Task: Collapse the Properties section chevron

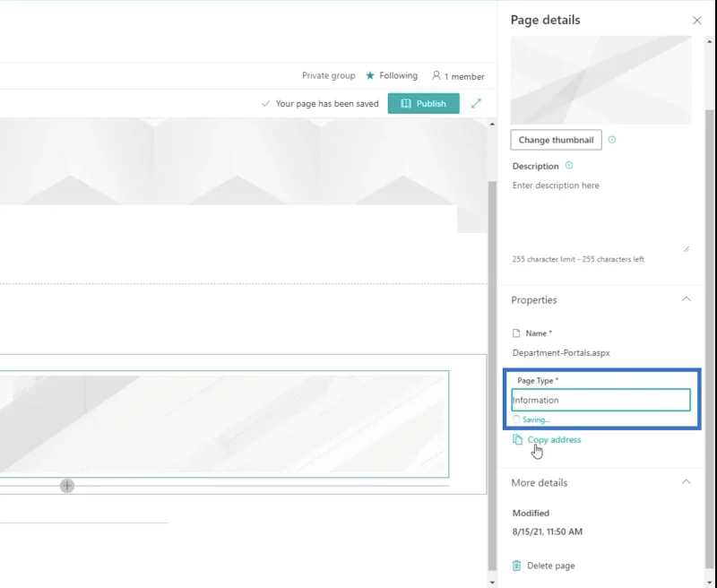Action: pos(686,299)
